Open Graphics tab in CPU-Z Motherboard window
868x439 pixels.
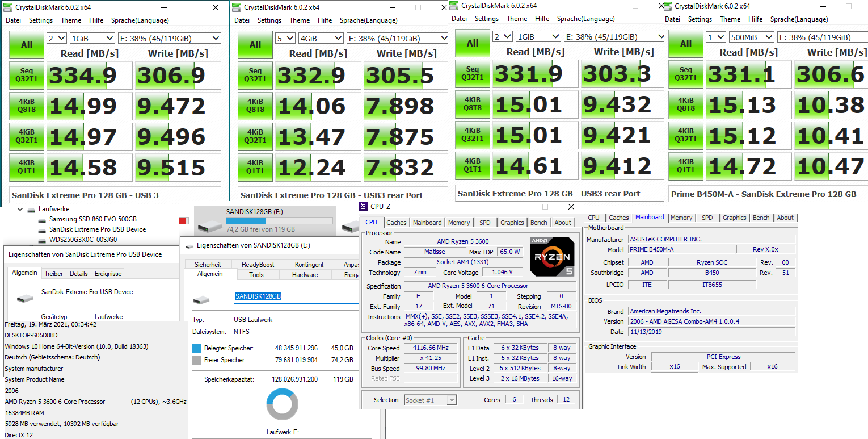click(x=735, y=218)
